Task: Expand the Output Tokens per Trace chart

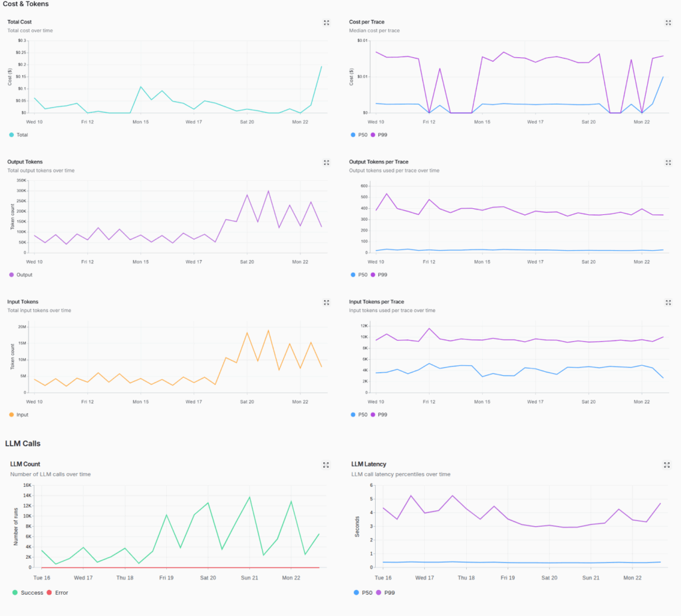Action: pyautogui.click(x=668, y=162)
